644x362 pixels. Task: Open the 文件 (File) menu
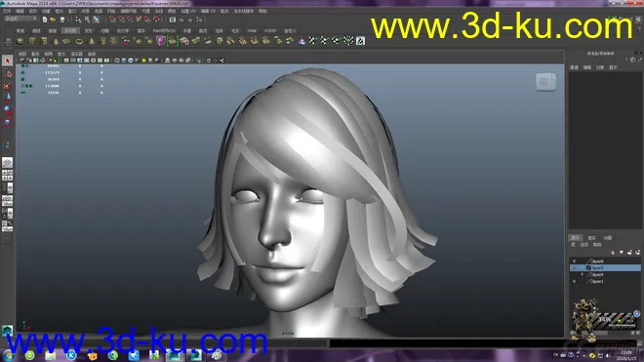click(7, 11)
